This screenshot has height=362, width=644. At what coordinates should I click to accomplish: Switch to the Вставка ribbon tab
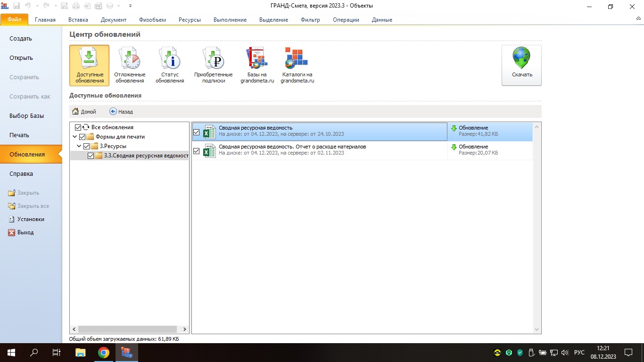click(x=78, y=20)
